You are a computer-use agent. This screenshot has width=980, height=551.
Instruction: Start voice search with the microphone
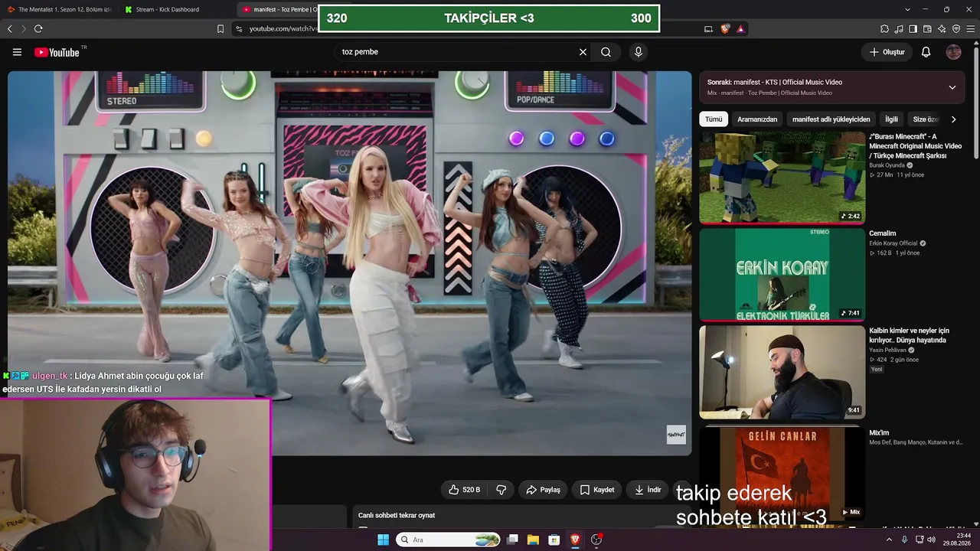pyautogui.click(x=639, y=52)
